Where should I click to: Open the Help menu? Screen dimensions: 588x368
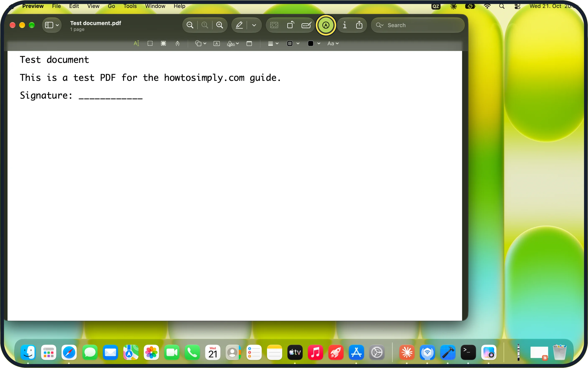pyautogui.click(x=180, y=6)
